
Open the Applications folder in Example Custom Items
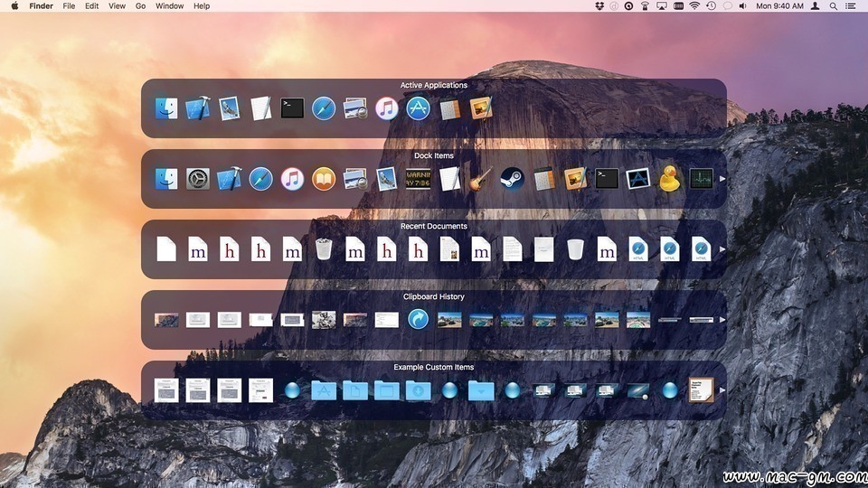point(324,390)
